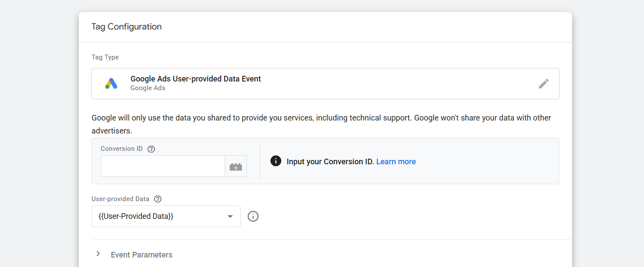Open the {{User-Provided Data}} selection box
Viewport: 644px width, 267px height.
[x=160, y=216]
